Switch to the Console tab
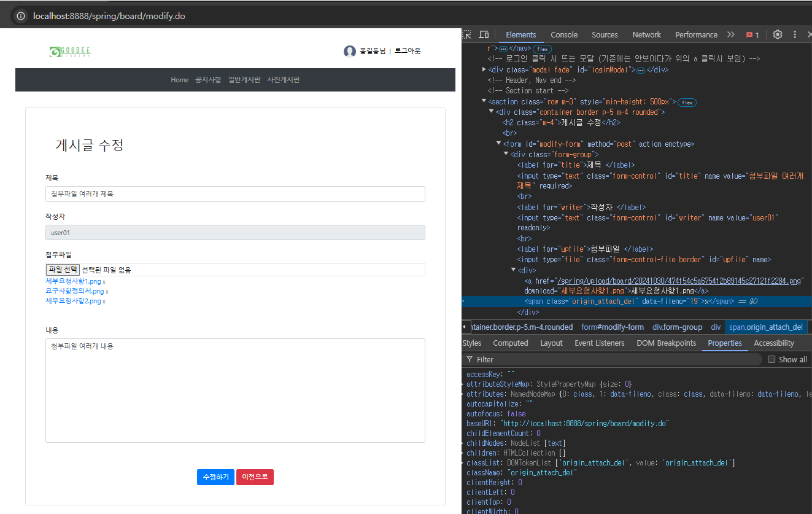Image resolution: width=812 pixels, height=514 pixels. 564,35
